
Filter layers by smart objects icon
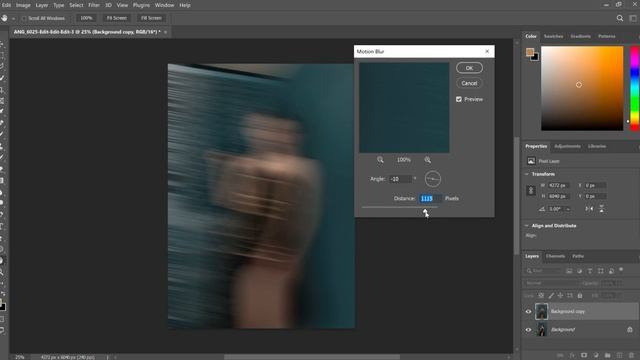coord(611,271)
